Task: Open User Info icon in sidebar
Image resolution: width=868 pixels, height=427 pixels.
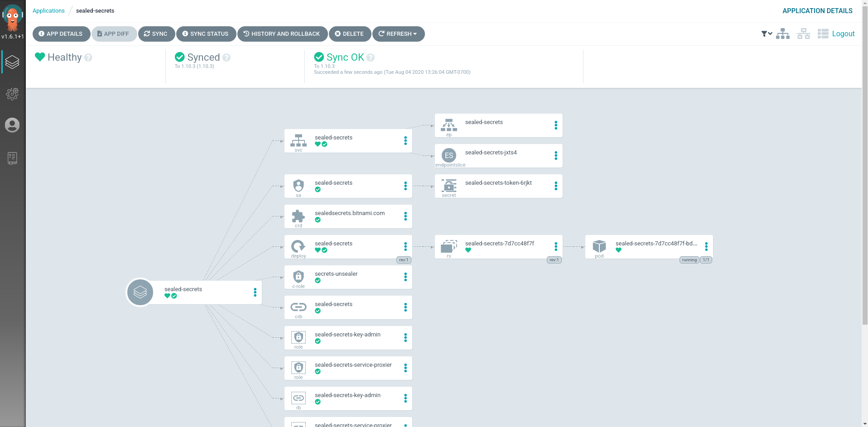Action: [x=12, y=125]
